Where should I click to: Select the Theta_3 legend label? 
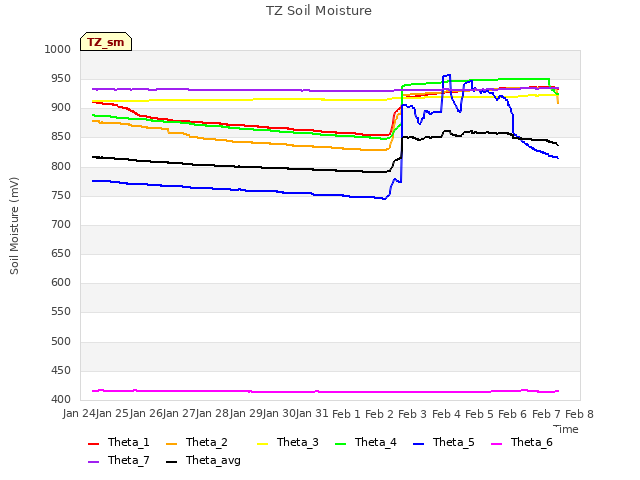tap(298, 442)
